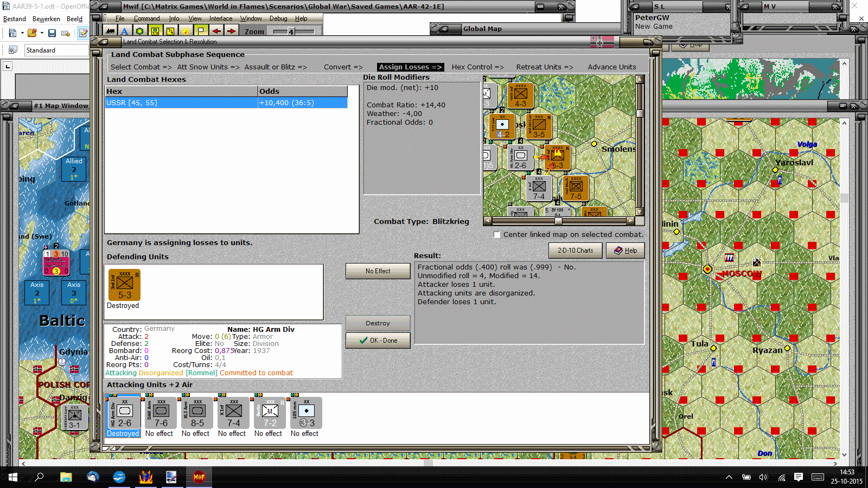
Task: Click the OpenOffice open folder icon
Action: [32, 33]
